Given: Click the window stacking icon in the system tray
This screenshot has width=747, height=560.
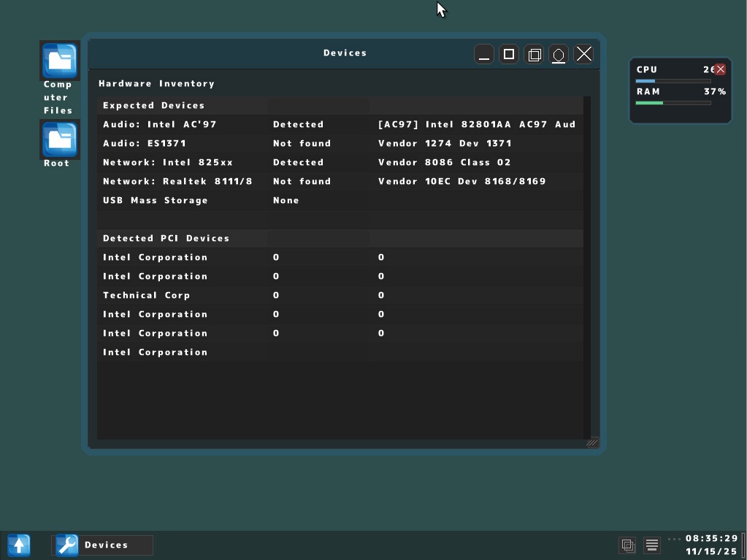Looking at the screenshot, I should 627,545.
